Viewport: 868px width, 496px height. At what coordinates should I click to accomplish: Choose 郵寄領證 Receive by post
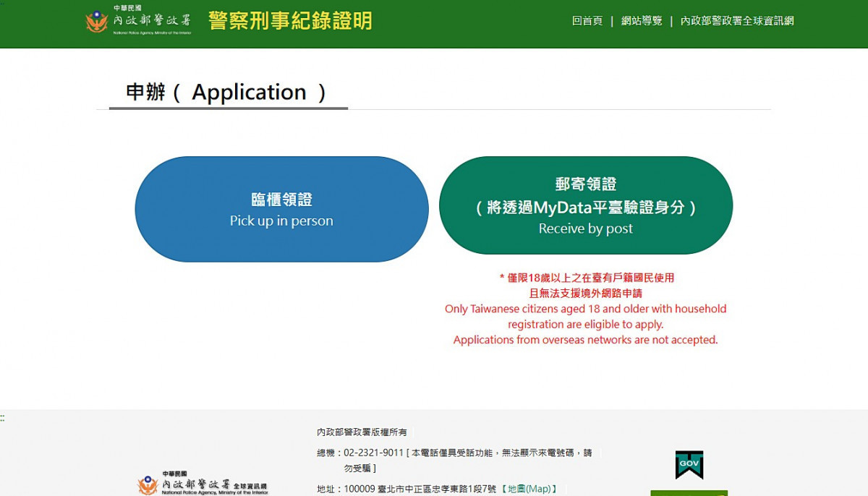coord(586,205)
